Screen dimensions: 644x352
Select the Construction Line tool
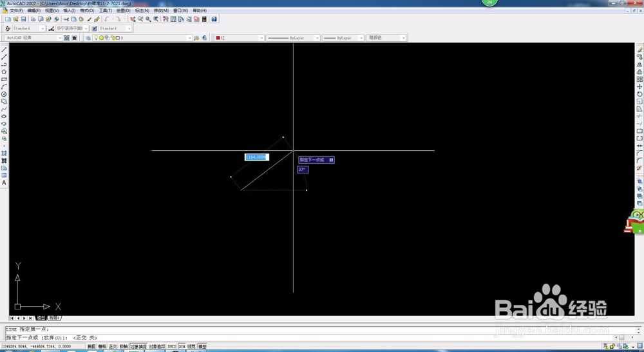pyautogui.click(x=4, y=57)
